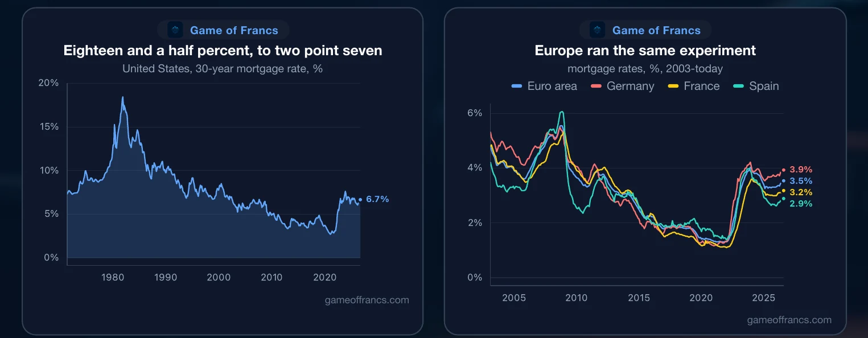This screenshot has height=338, width=868.
Task: Toggle the France legend series
Action: click(x=694, y=86)
